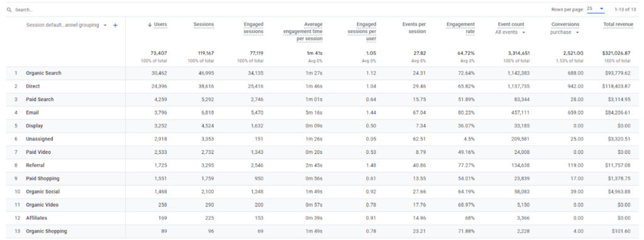
Task: Click Paid Video users value 2,533
Action: click(160, 152)
